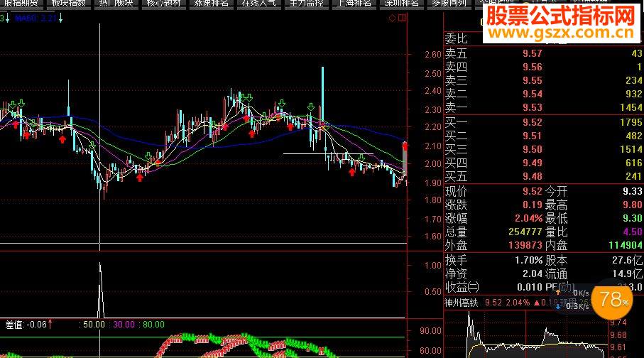The height and width of the screenshot is (358, 644).
Task: Click the 差值: -0.06 indicator label
Action: click(26, 325)
